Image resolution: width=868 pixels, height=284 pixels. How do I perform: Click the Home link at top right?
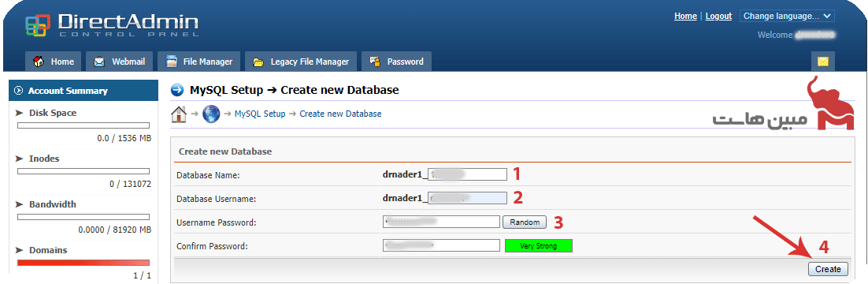click(685, 16)
